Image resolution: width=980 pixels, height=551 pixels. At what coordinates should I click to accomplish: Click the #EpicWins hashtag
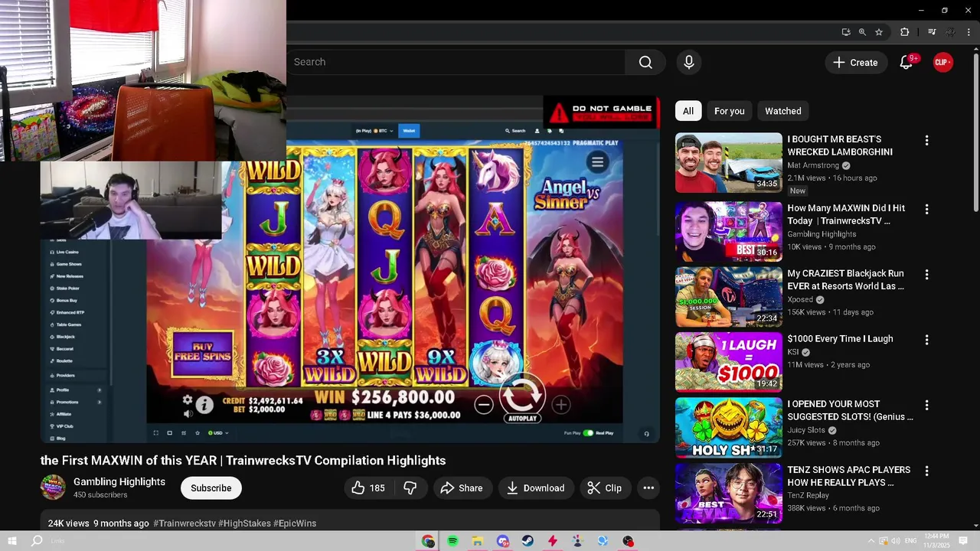point(295,523)
